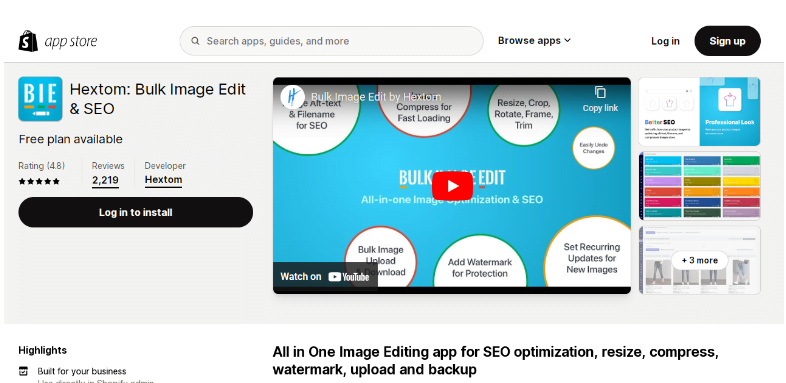Focus the search apps input field

coord(331,41)
